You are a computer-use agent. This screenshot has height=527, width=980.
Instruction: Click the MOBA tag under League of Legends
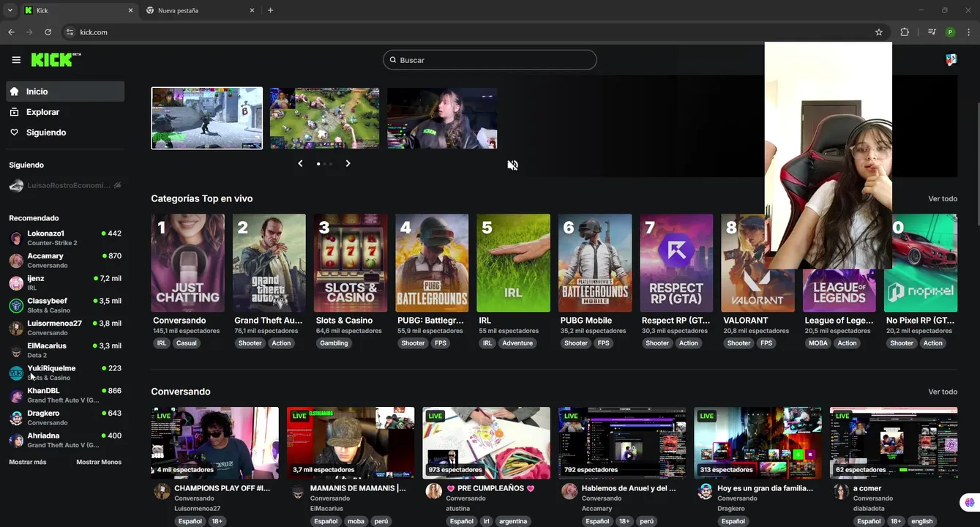818,343
